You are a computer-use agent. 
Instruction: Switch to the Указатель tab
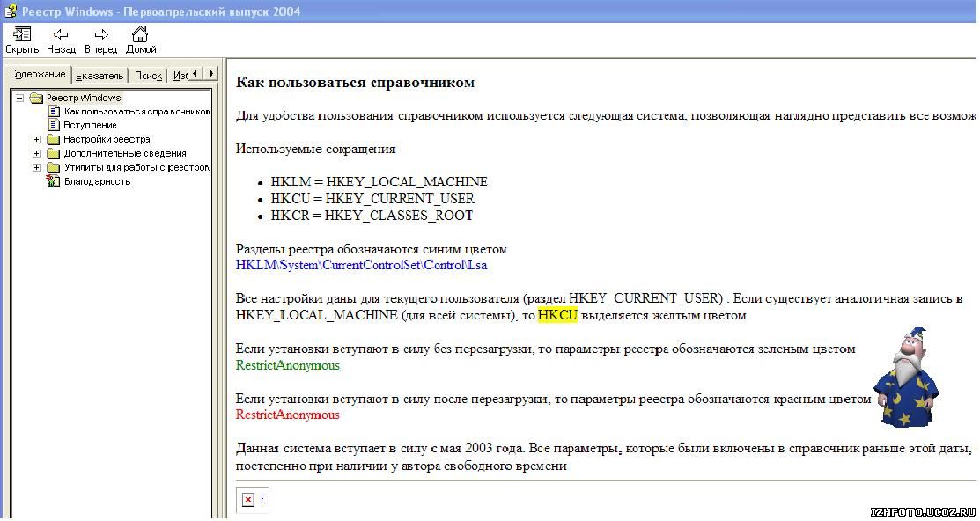pyautogui.click(x=99, y=76)
